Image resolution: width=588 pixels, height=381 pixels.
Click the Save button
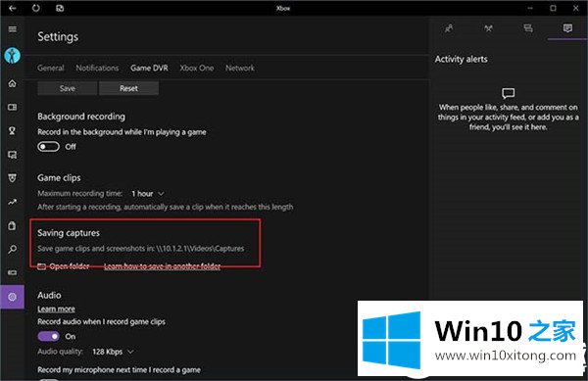coord(67,88)
